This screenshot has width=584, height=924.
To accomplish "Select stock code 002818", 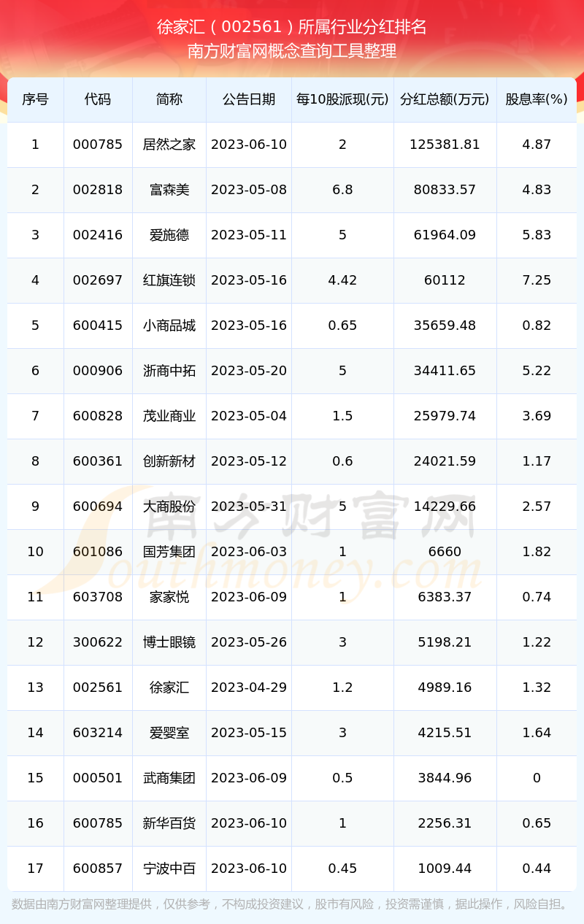I will pyautogui.click(x=98, y=190).
